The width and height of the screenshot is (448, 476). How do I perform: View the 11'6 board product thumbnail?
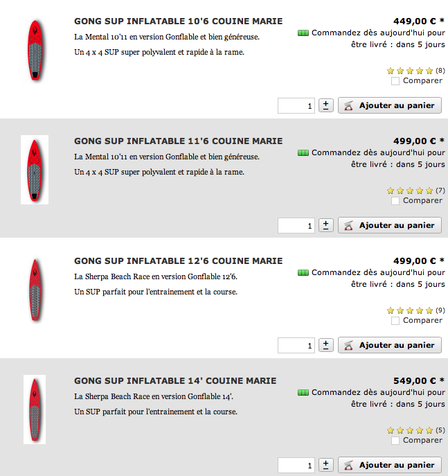click(x=35, y=170)
